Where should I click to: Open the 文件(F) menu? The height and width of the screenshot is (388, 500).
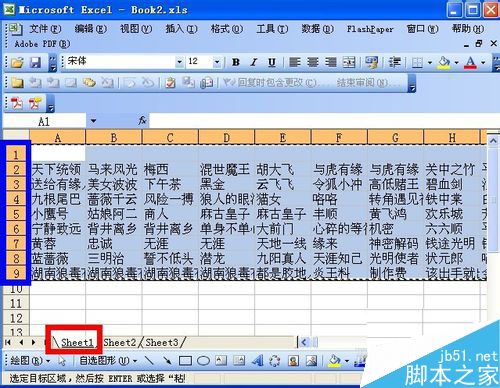[x=45, y=29]
